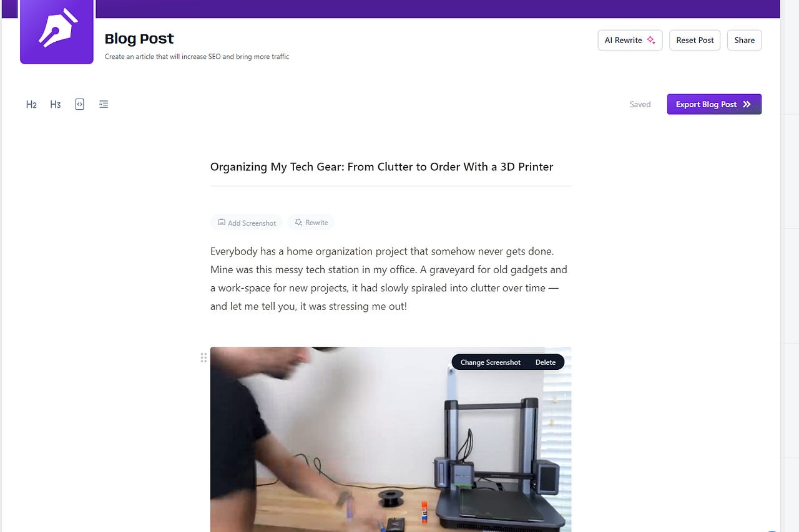Add Screenshot above the first paragraph

click(x=247, y=223)
